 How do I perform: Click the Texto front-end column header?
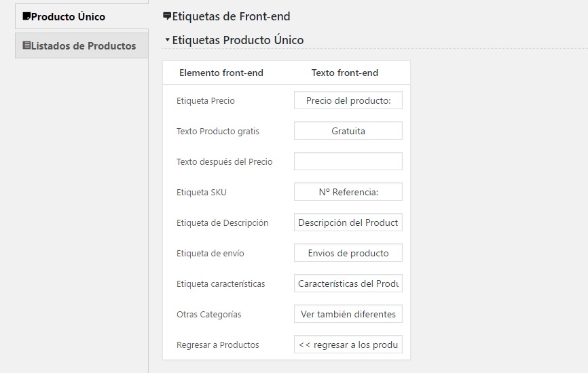click(x=345, y=73)
